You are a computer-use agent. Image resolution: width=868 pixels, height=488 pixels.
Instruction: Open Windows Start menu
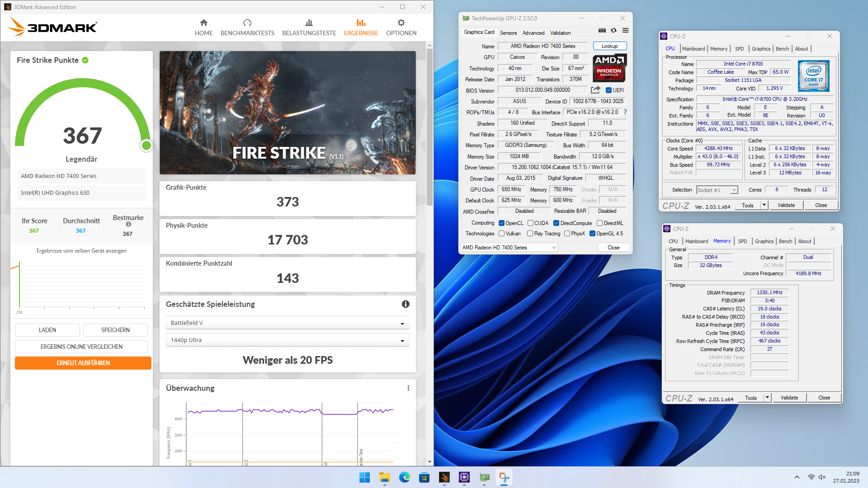[364, 477]
